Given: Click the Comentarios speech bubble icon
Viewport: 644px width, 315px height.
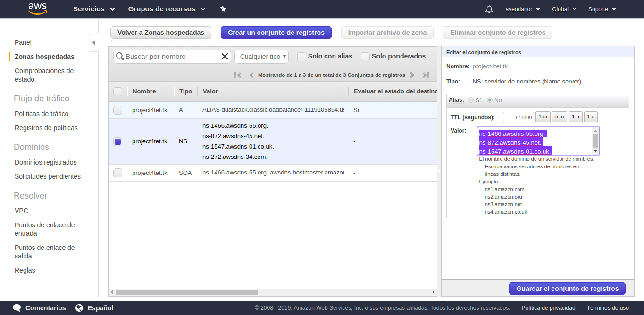Looking at the screenshot, I should (17, 308).
